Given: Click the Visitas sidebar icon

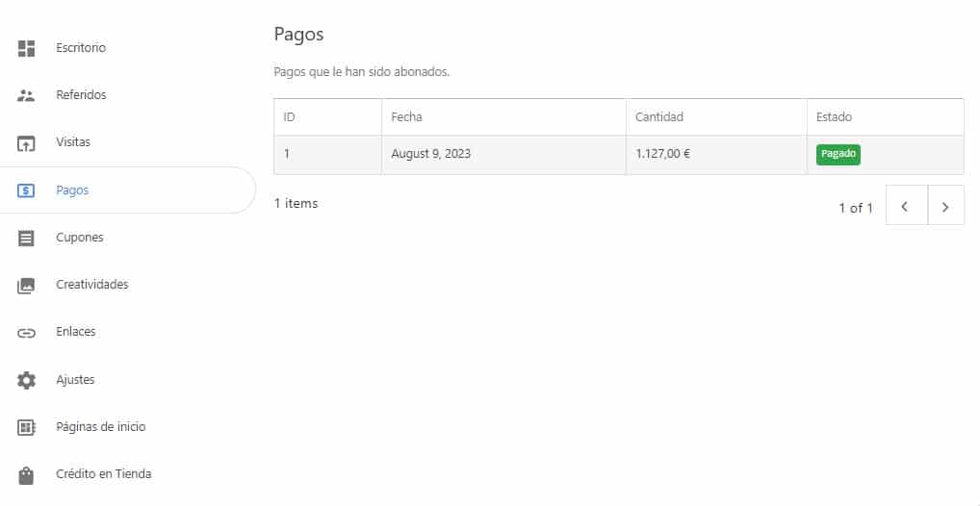Looking at the screenshot, I should coord(26,143).
